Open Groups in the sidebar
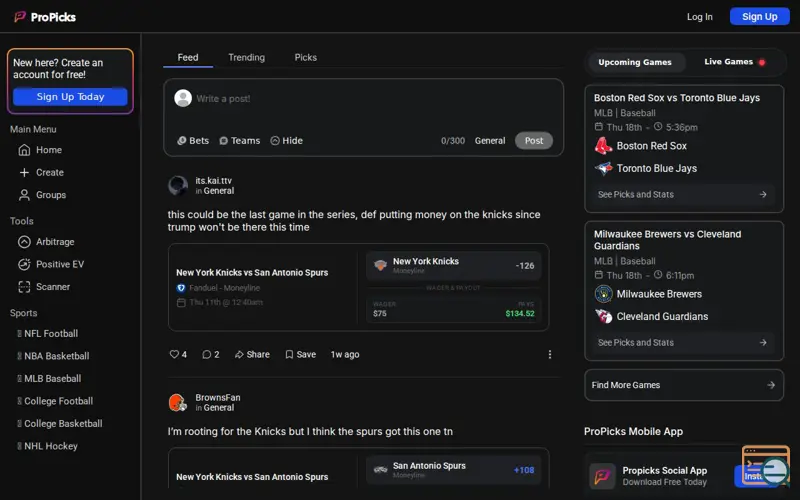The height and width of the screenshot is (500, 800). pyautogui.click(x=42, y=195)
